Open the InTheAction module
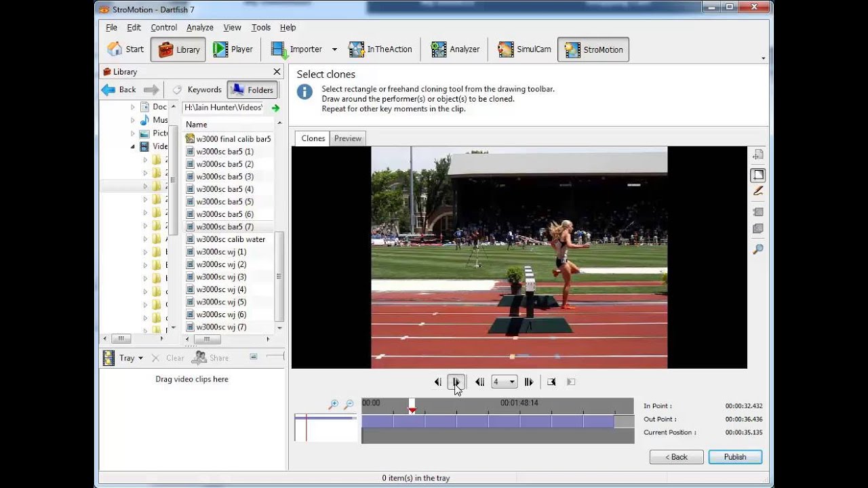This screenshot has width=868, height=488. (x=381, y=49)
